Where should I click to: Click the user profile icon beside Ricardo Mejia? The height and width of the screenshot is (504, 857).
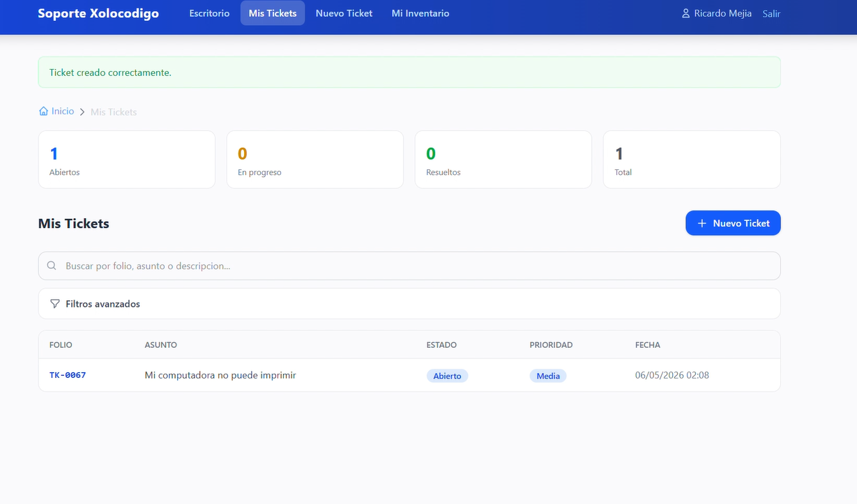point(685,13)
